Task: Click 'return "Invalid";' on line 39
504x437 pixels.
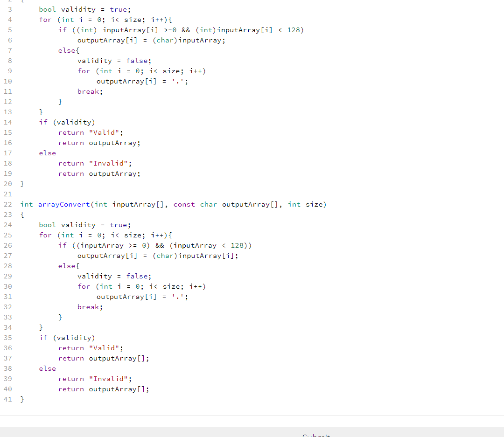Action: 95,379
